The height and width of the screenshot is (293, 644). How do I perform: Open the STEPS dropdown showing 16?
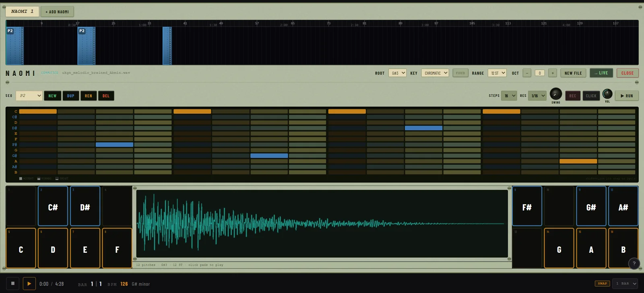(x=509, y=96)
